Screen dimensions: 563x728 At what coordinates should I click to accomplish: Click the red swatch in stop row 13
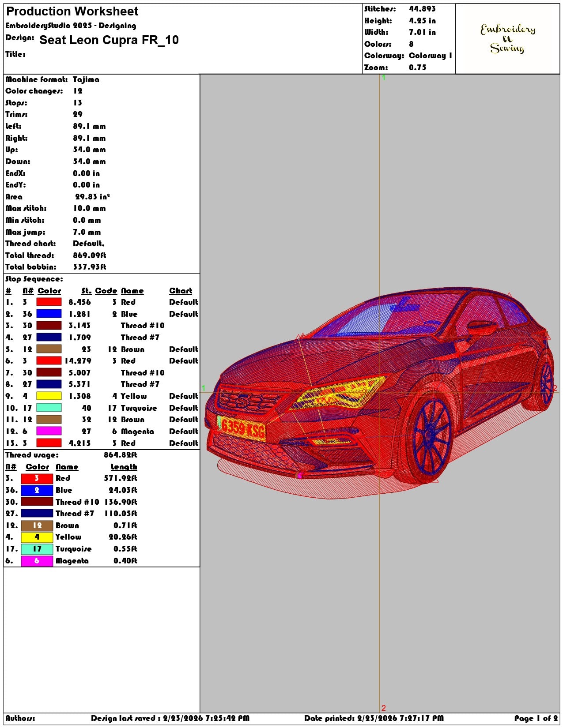click(x=49, y=443)
